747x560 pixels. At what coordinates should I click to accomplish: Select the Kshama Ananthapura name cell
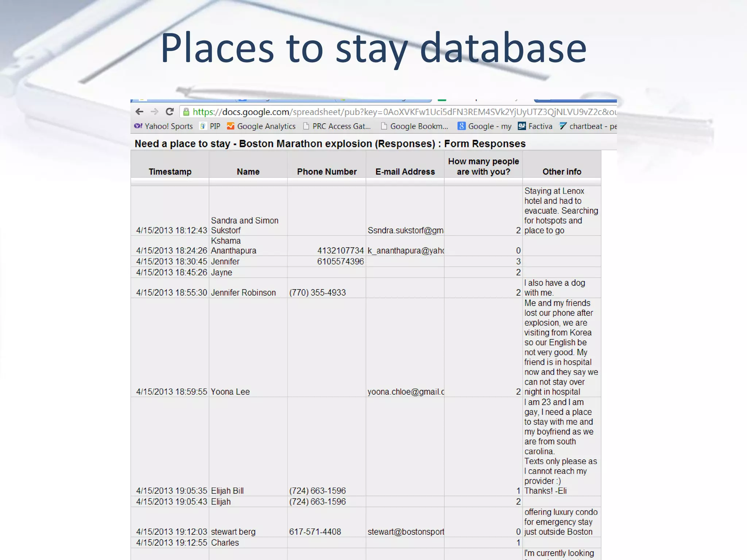tap(248, 246)
